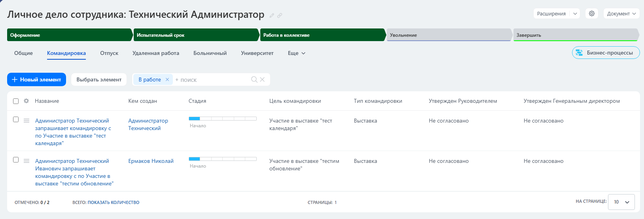Click СТРАНИЦЫ: 1 pagination text
This screenshot has width=644, height=219.
322,202
